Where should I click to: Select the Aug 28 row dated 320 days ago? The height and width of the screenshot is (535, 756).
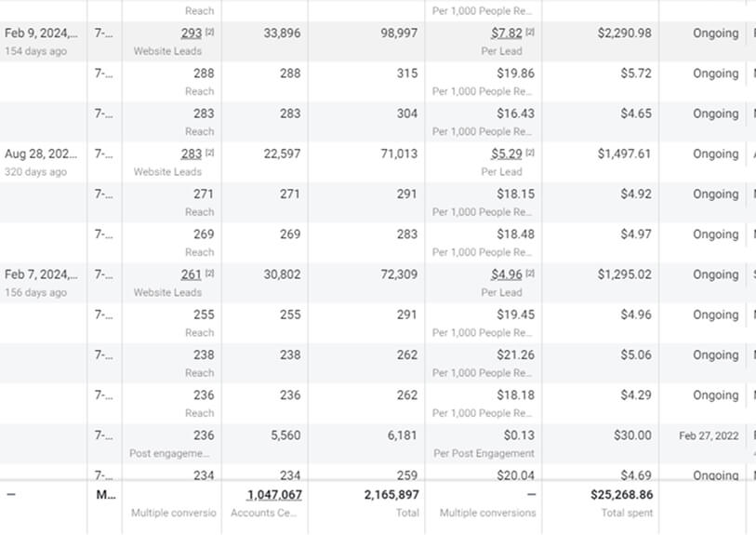[x=41, y=154]
